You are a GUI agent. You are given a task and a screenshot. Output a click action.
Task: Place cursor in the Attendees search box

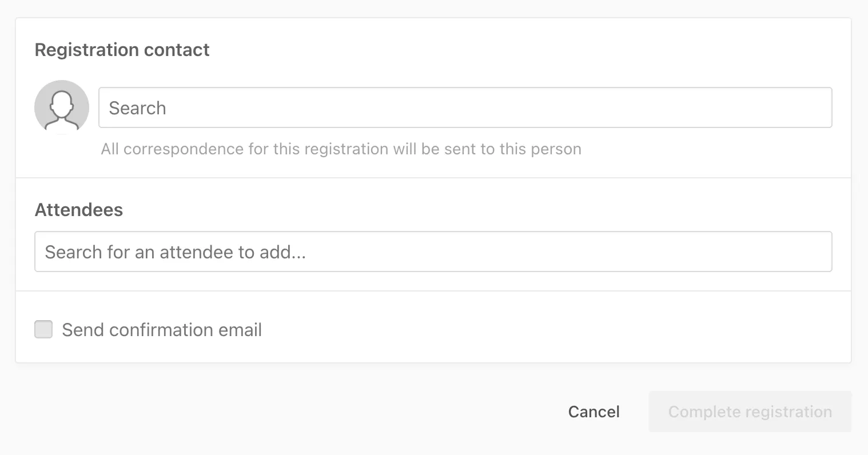pos(433,252)
